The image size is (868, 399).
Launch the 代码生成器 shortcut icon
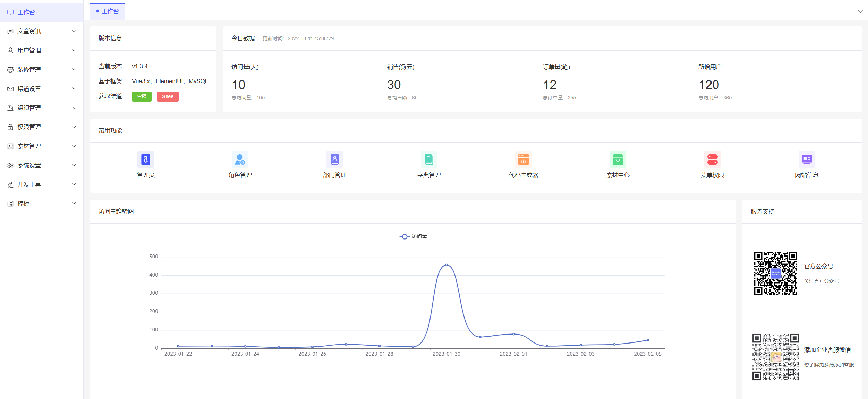coord(524,159)
